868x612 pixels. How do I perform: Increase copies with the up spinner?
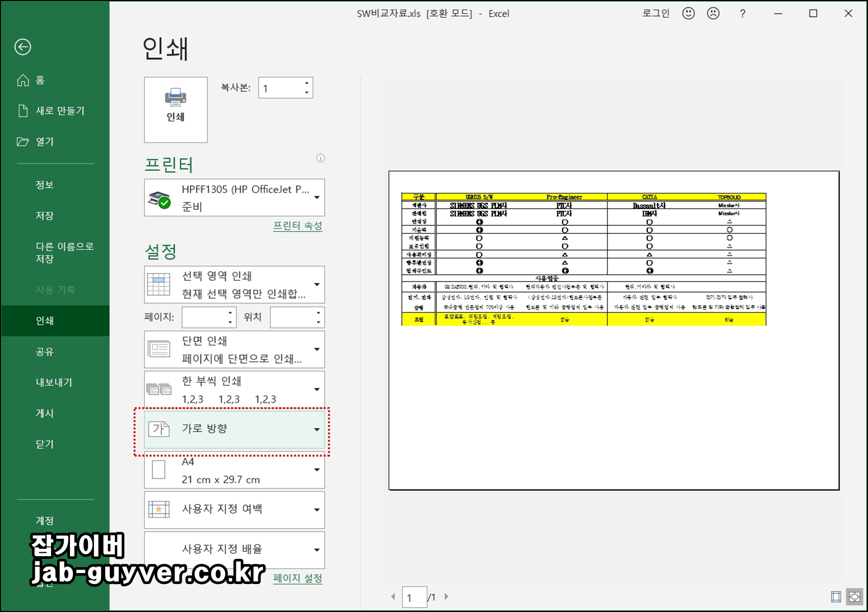click(x=307, y=83)
